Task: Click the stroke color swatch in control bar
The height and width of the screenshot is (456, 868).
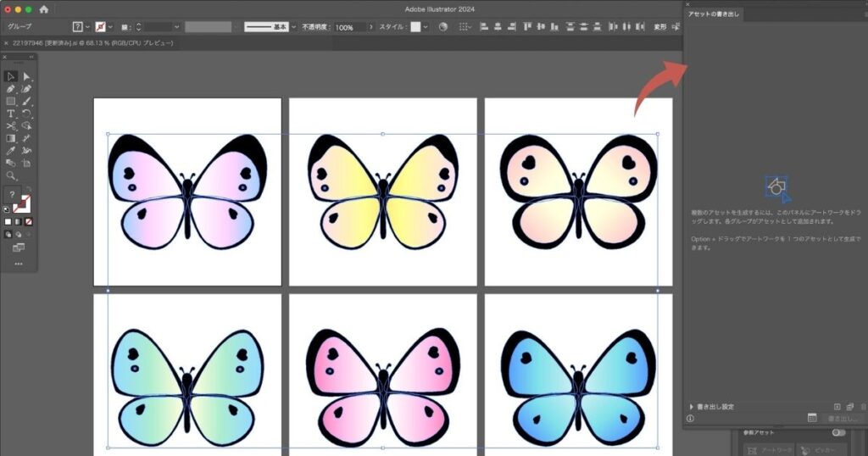Action: click(x=101, y=27)
